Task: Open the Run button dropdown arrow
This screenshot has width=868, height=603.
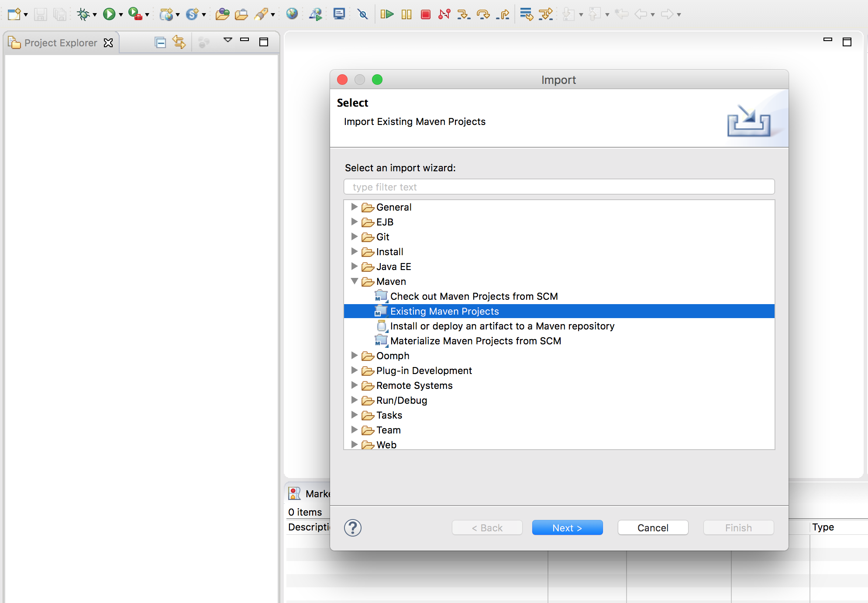Action: tap(121, 15)
